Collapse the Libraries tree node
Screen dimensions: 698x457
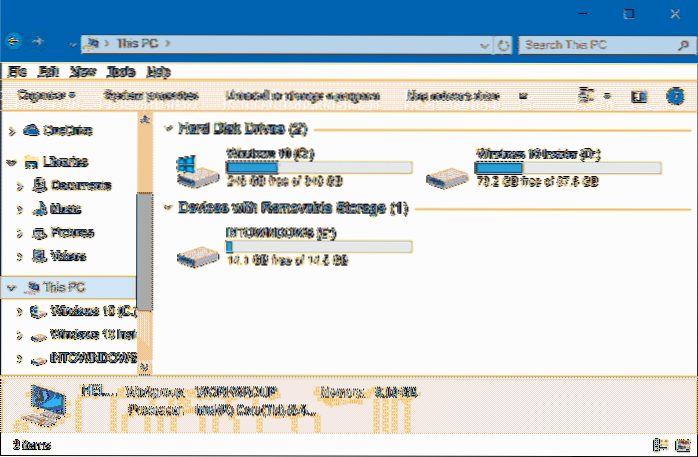[x=10, y=161]
